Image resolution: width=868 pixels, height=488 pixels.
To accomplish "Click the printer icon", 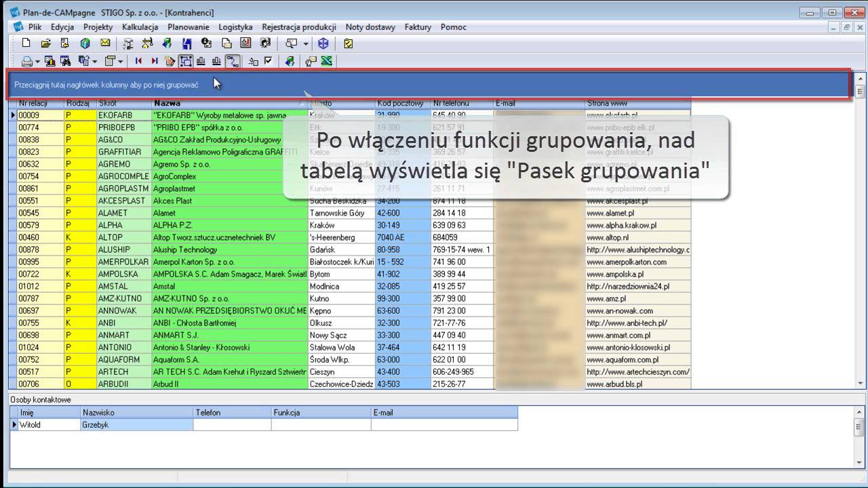I will [x=26, y=61].
